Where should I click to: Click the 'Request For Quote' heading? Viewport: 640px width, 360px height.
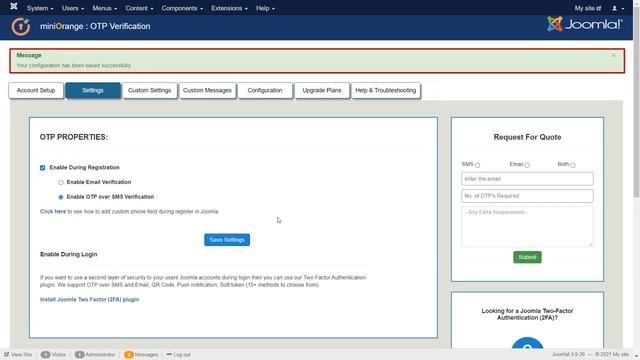point(527,137)
